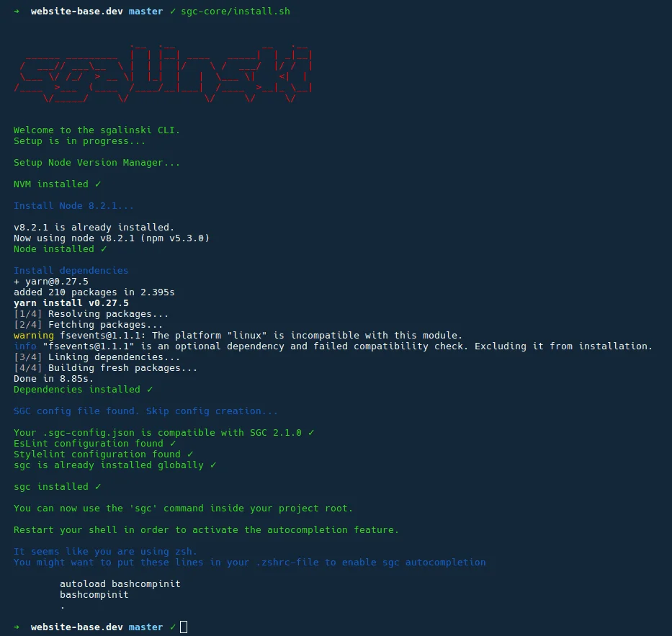672x636 pixels.
Task: Click the "Install Node 8.2.1..." heading
Action: tap(74, 206)
